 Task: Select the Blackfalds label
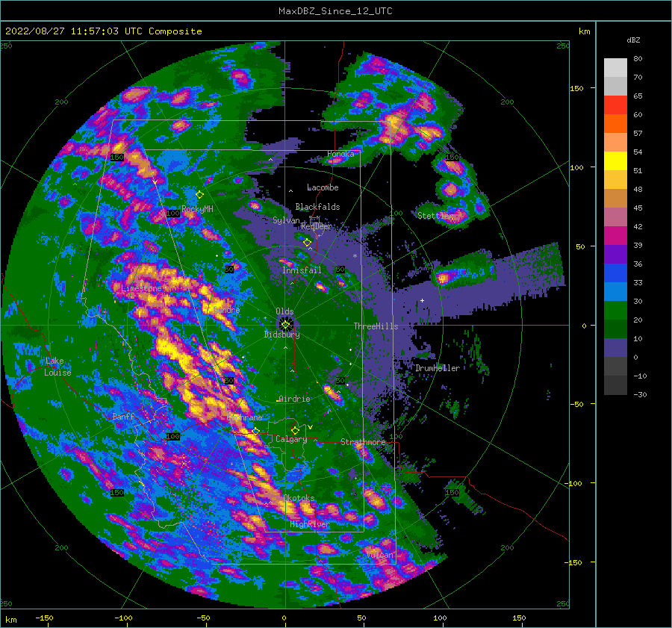click(317, 207)
